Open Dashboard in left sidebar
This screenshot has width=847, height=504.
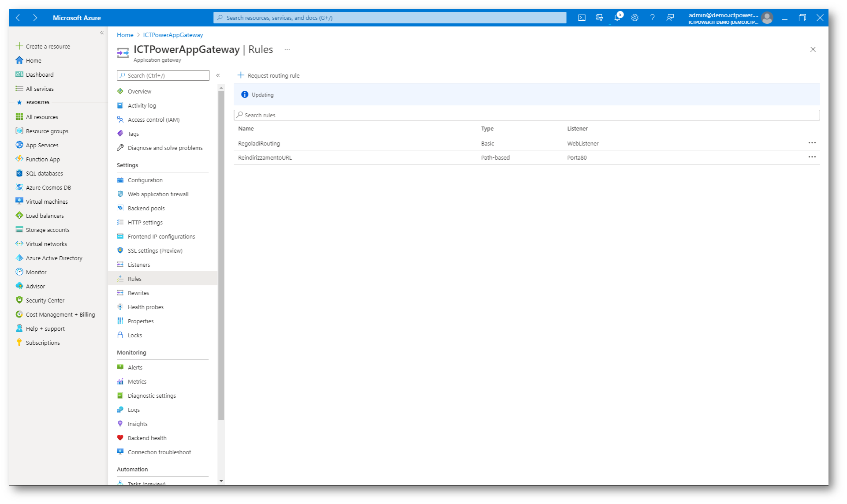[34, 75]
